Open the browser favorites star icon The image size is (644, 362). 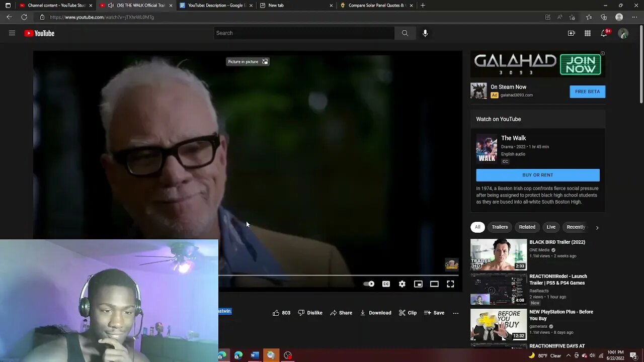point(589,17)
